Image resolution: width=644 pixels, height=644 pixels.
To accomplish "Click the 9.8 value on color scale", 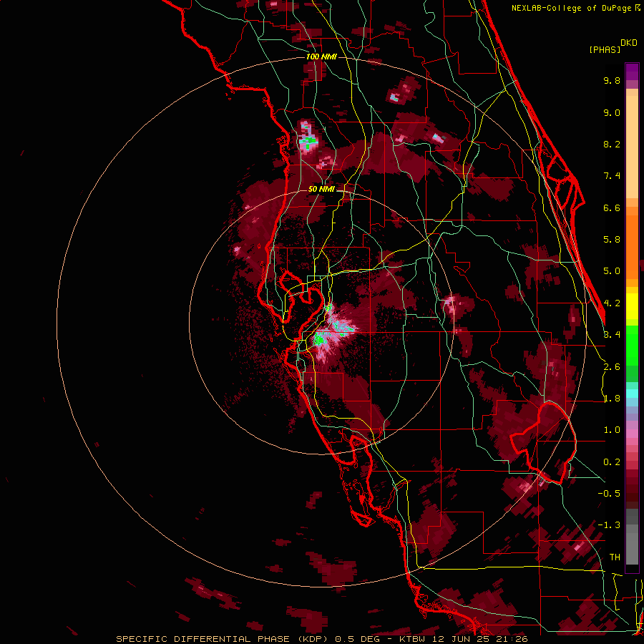I will pyautogui.click(x=612, y=80).
